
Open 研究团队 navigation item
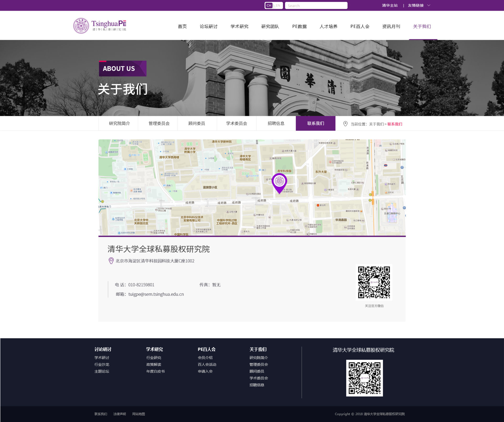270,27
